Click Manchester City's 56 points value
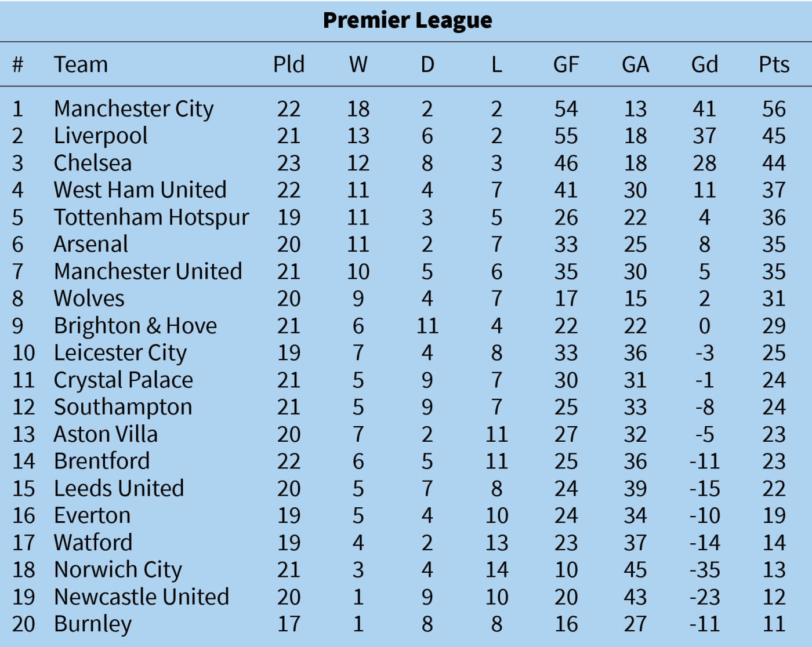 click(774, 109)
